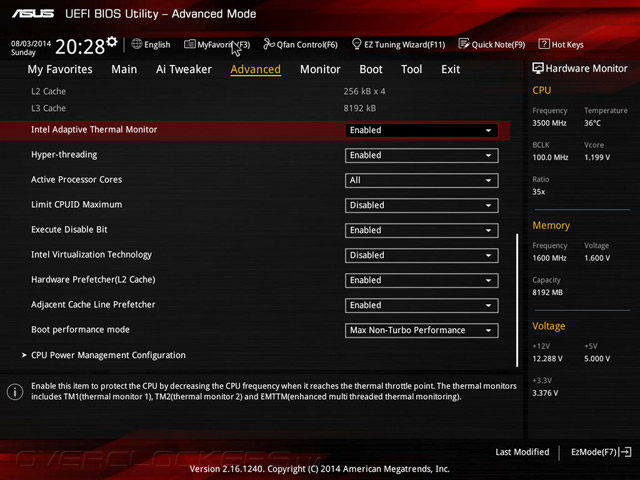This screenshot has height=480, width=640.
Task: Click the CPU frequency value 3500 MHz
Action: tap(549, 123)
